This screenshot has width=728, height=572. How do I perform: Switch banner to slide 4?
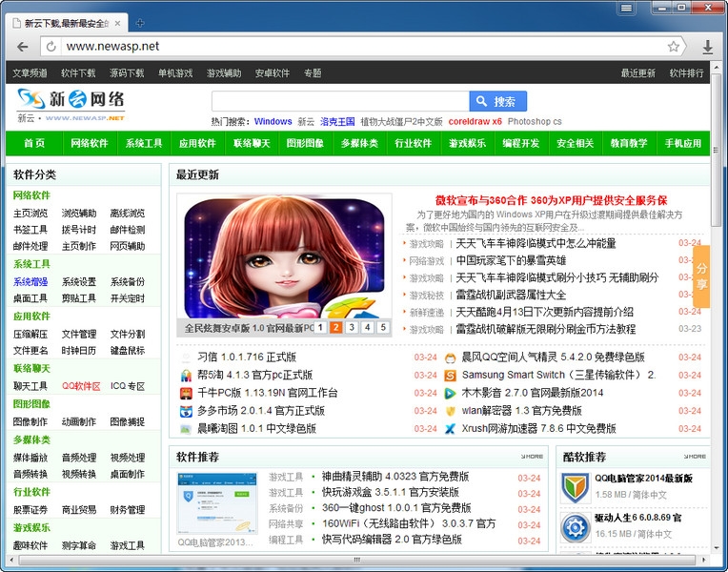[x=367, y=328]
